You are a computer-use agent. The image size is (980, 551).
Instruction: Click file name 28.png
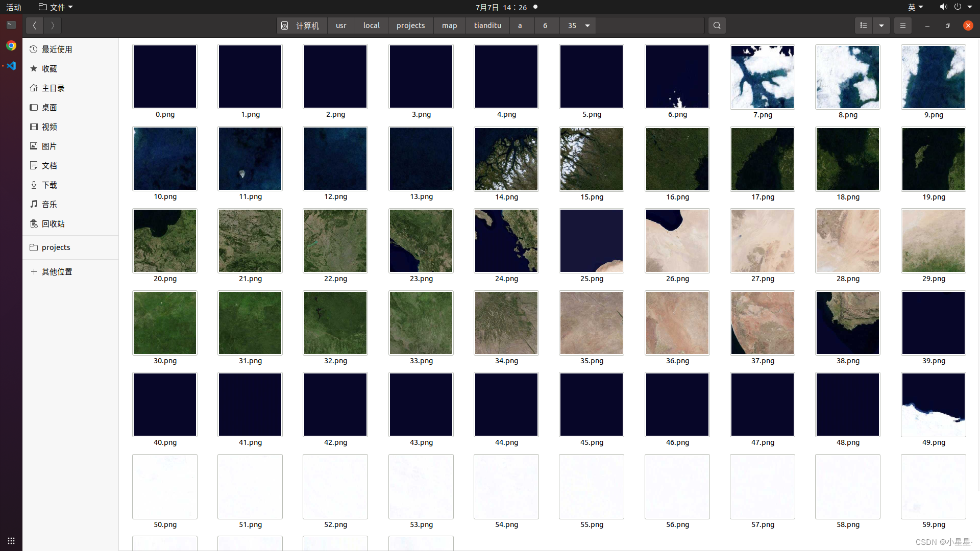click(x=848, y=279)
